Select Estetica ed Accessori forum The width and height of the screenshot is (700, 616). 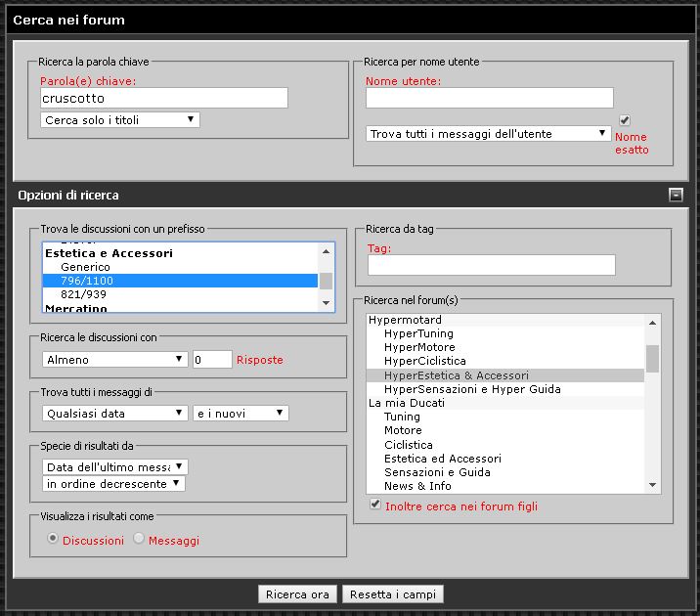pos(505,459)
